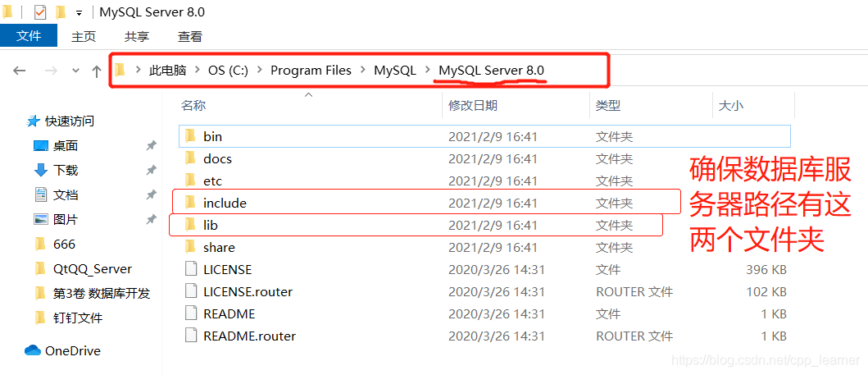The image size is (868, 375).
Task: Expand the chevron after Program Files
Action: point(362,71)
